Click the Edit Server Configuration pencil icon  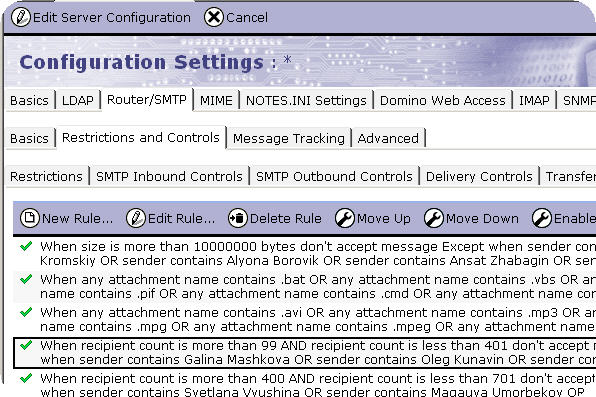pos(21,17)
